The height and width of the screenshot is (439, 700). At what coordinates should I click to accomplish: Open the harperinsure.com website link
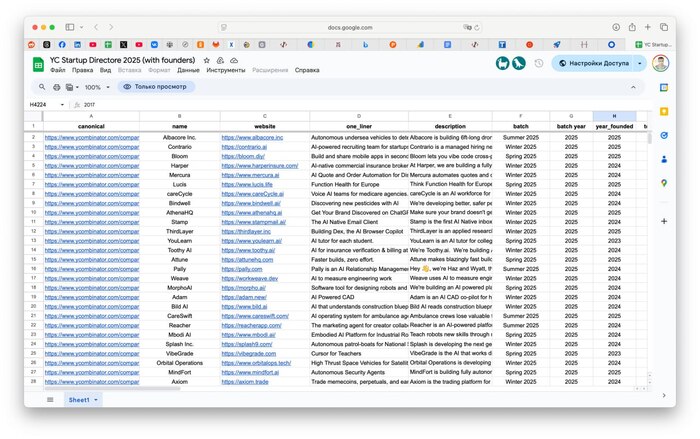260,166
